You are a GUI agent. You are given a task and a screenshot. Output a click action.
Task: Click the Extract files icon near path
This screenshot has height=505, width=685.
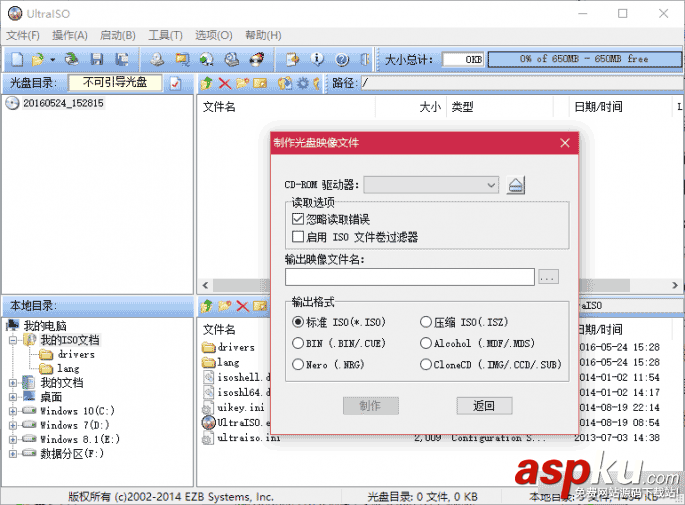point(285,83)
